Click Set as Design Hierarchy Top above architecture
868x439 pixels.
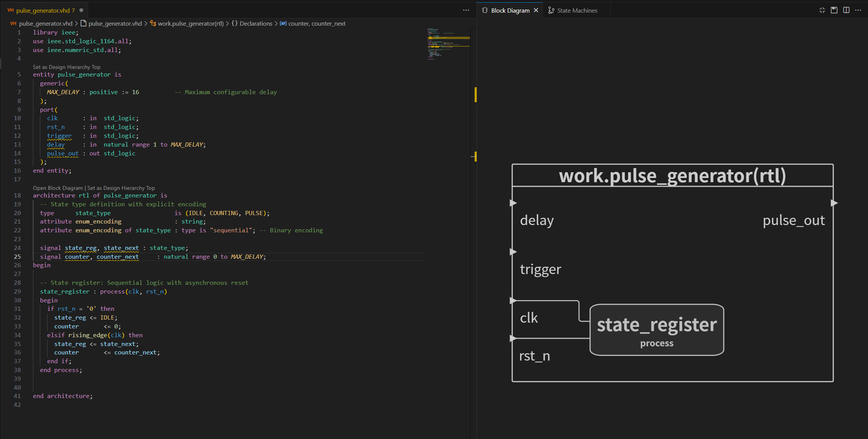click(x=121, y=188)
